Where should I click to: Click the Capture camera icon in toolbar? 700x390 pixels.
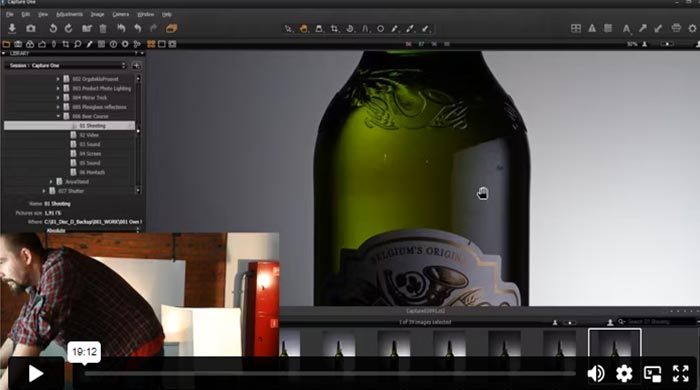pyautogui.click(x=30, y=29)
